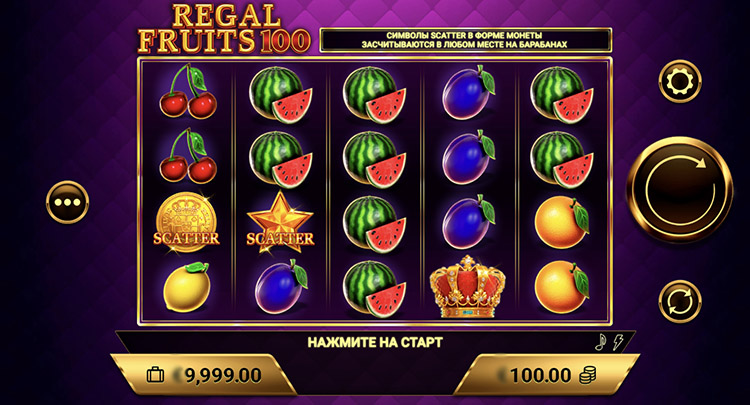The height and width of the screenshot is (405, 750).
Task: Toggle sound with the music note icon
Action: (601, 342)
